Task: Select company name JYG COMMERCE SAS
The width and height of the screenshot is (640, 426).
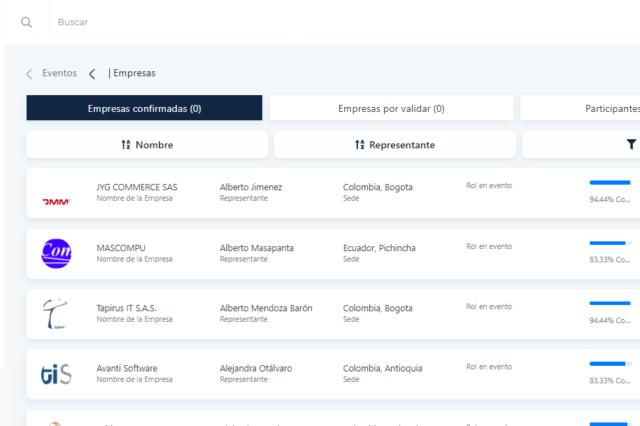Action: 137,187
